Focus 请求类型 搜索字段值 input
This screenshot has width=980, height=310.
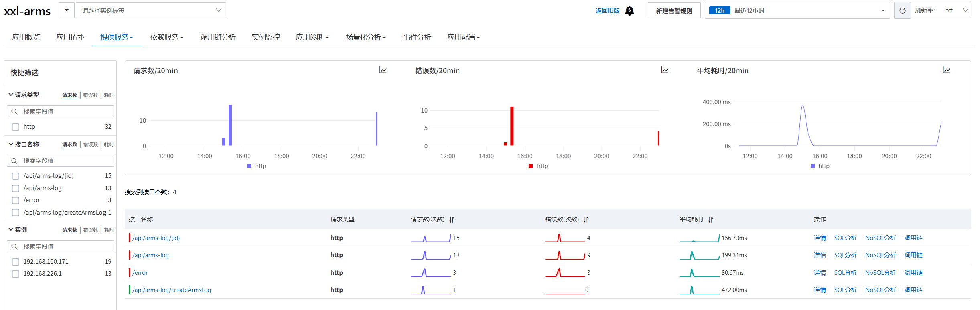[x=60, y=111]
